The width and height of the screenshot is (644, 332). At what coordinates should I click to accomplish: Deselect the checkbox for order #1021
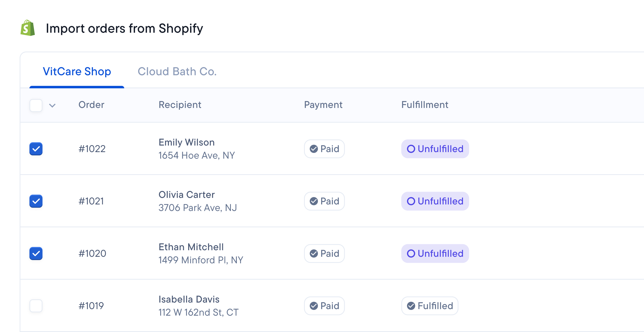pyautogui.click(x=36, y=201)
